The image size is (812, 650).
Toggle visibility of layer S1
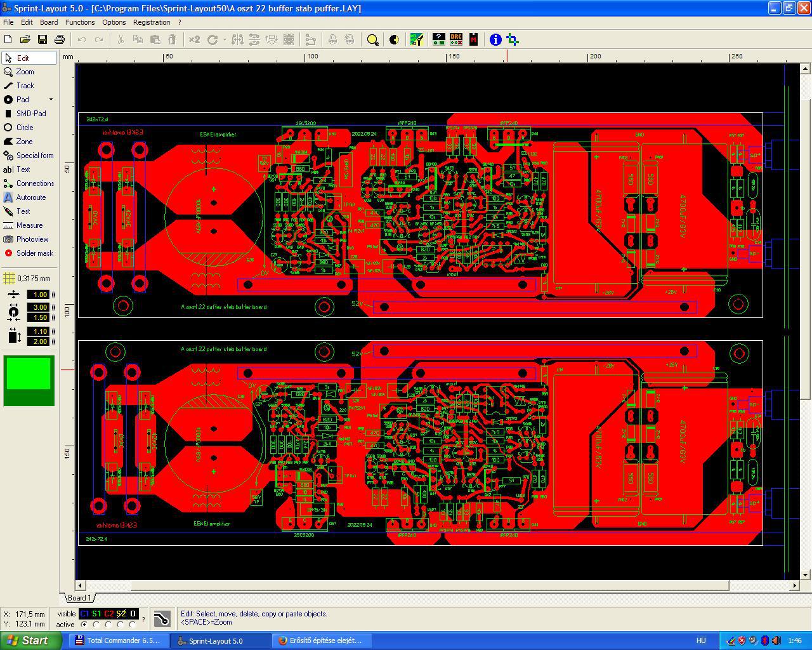point(96,614)
